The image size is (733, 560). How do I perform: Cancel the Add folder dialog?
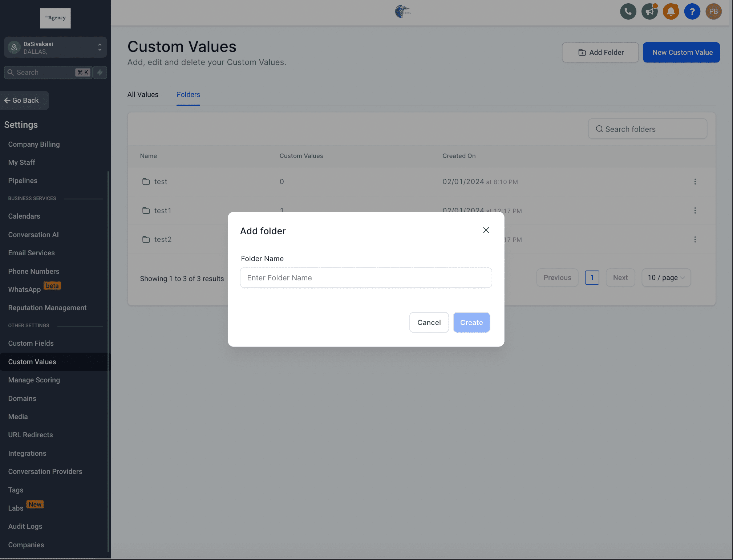[429, 322]
